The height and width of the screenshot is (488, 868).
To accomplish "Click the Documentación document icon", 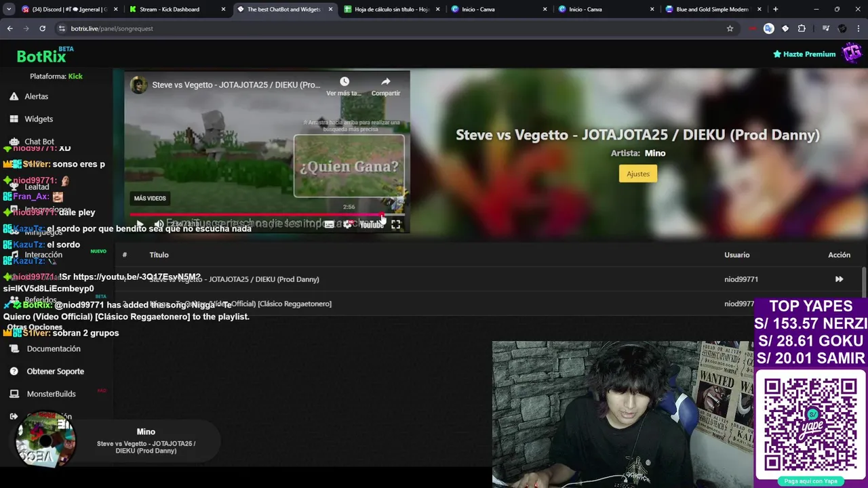I will [14, 348].
